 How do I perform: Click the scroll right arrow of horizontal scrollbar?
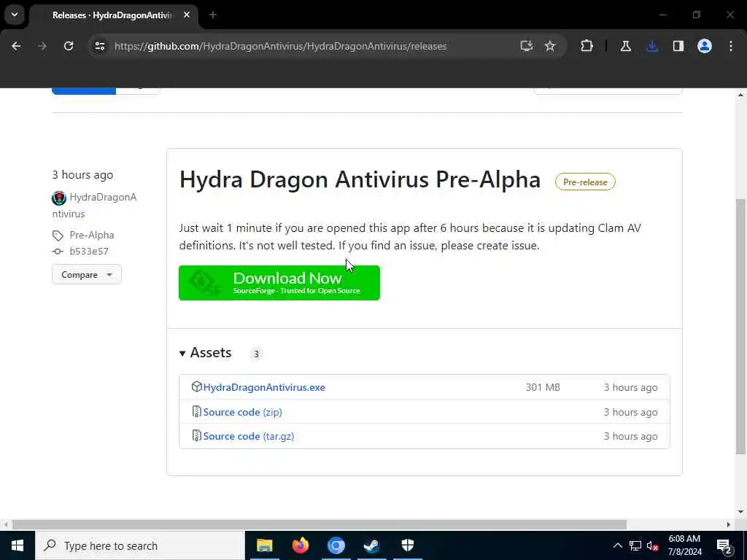pyautogui.click(x=729, y=524)
